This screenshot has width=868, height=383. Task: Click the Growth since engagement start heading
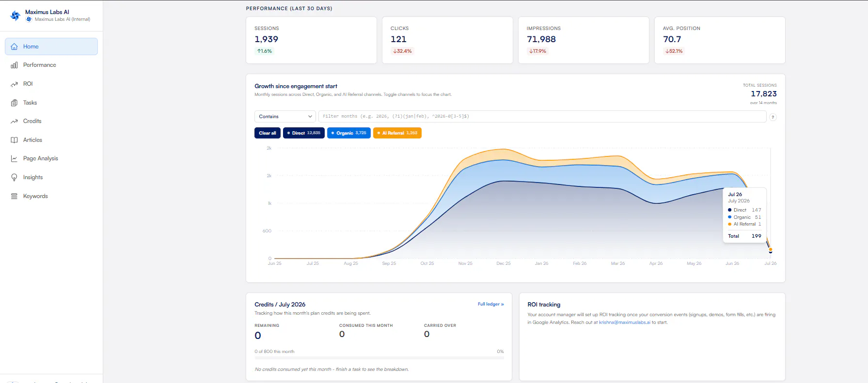pos(296,86)
